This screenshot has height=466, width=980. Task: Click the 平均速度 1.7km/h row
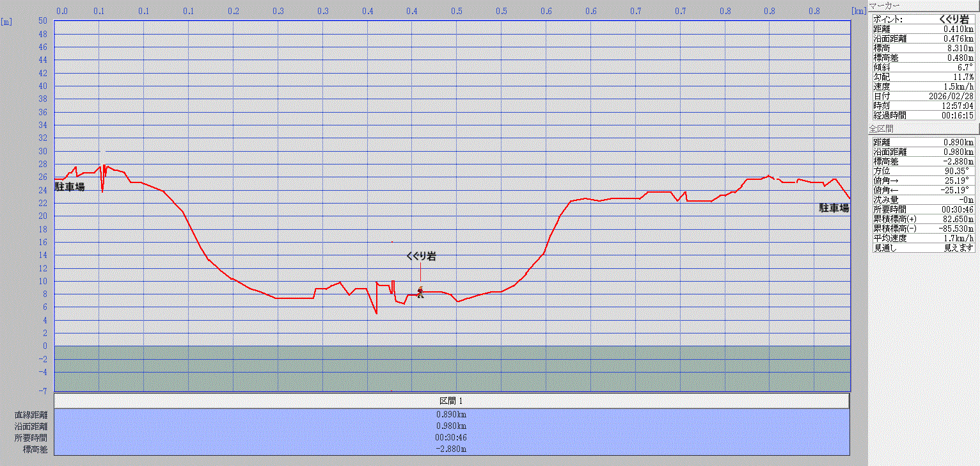coord(923,238)
